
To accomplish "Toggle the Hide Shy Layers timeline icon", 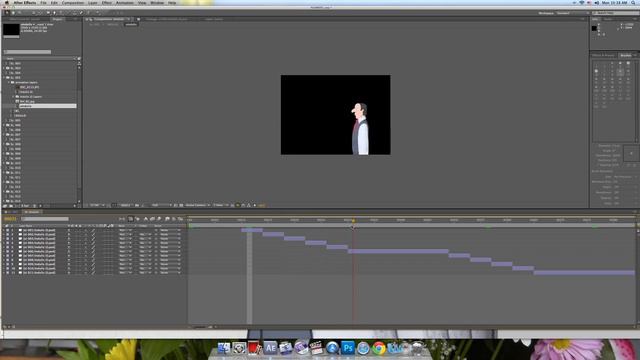I will pos(146,219).
